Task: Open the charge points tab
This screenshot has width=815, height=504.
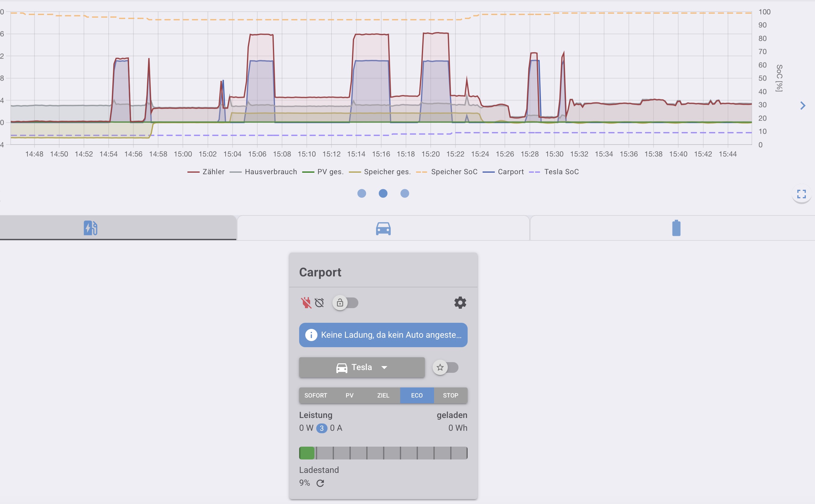Action: [90, 228]
